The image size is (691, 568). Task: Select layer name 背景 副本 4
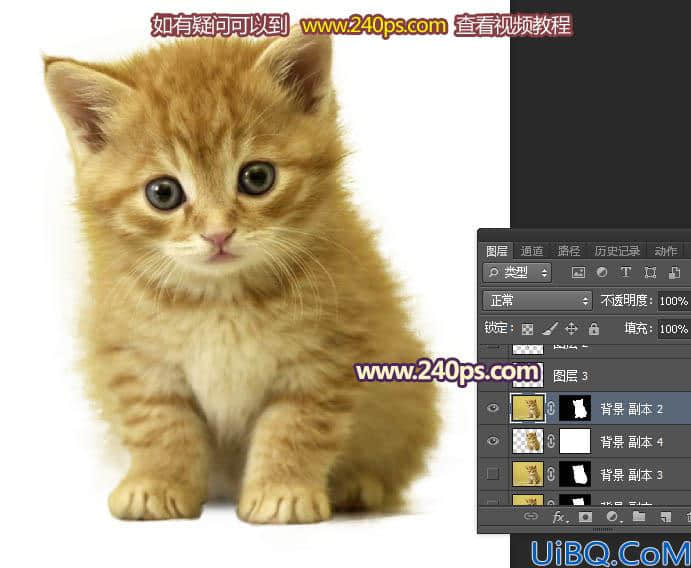[x=632, y=442]
